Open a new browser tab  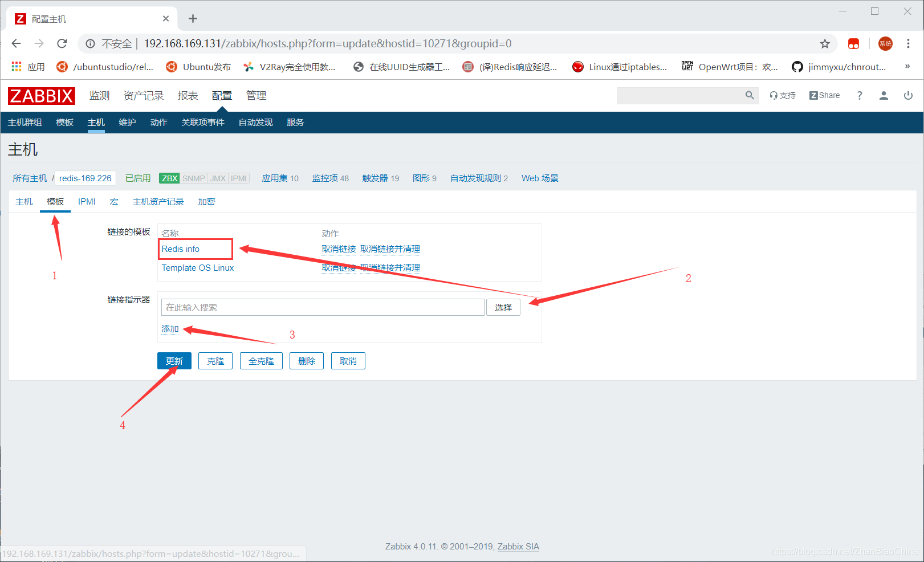click(193, 19)
